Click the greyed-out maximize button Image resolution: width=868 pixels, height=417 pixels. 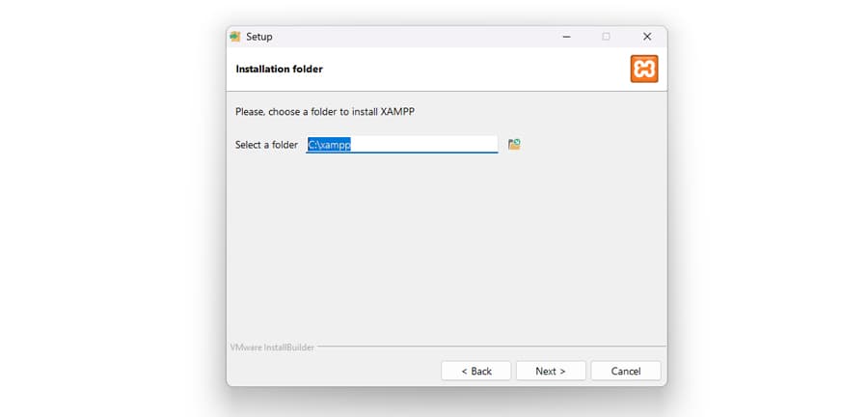(607, 37)
